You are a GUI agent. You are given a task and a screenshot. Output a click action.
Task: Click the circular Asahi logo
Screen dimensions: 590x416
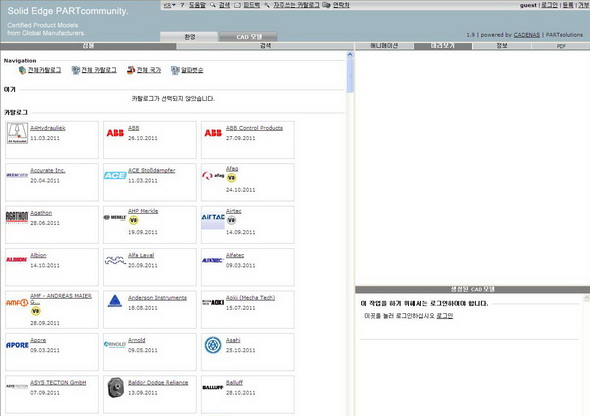[x=213, y=345]
